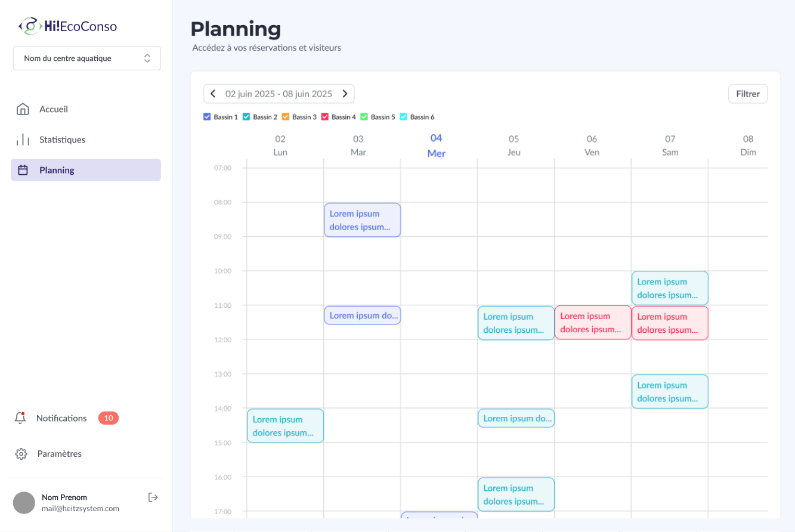Open Friday's red event at 11:00
The height and width of the screenshot is (532, 795).
593,323
